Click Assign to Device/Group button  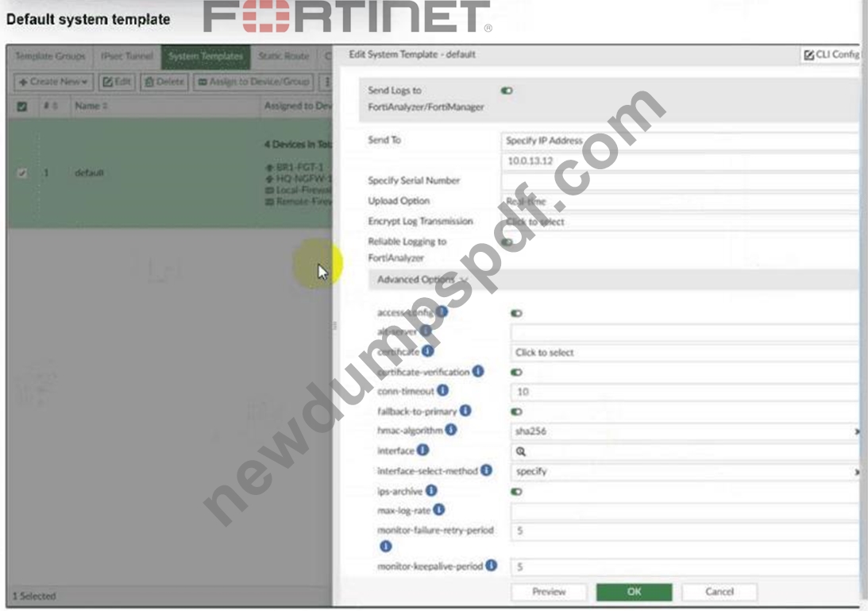point(254,82)
